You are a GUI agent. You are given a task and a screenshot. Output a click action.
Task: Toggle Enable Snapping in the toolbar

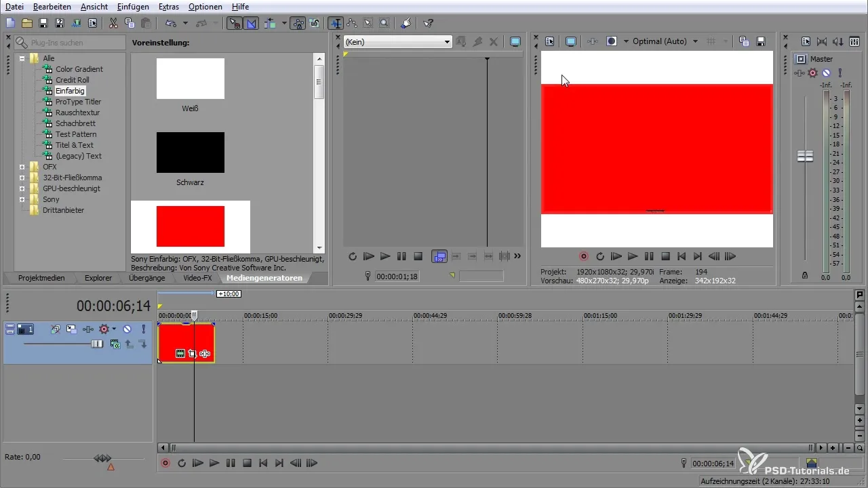(x=235, y=23)
